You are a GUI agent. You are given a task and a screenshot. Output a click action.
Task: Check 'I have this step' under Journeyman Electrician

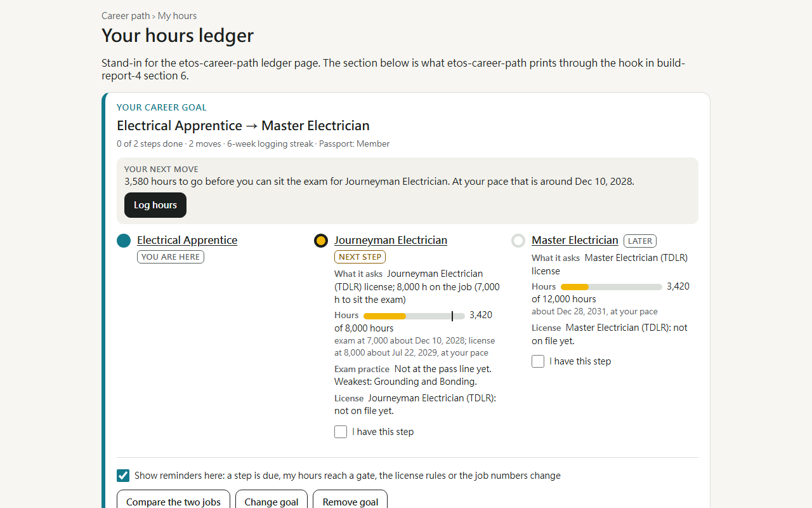(x=341, y=432)
